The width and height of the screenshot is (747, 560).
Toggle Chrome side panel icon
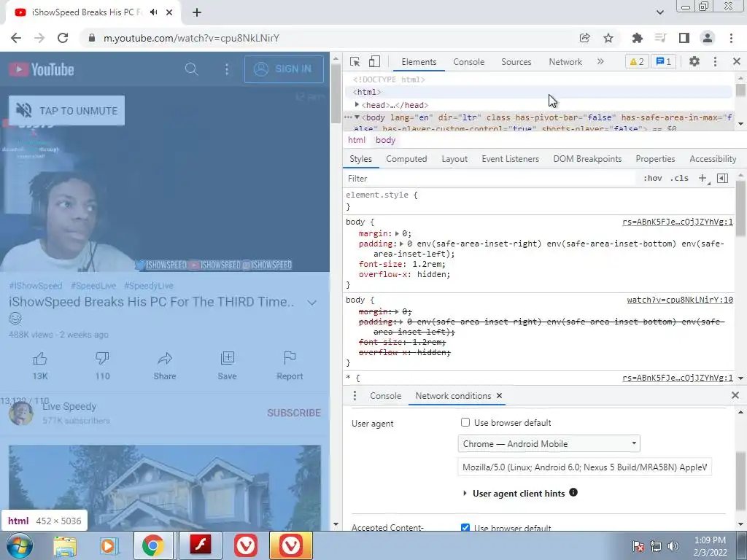pos(684,38)
